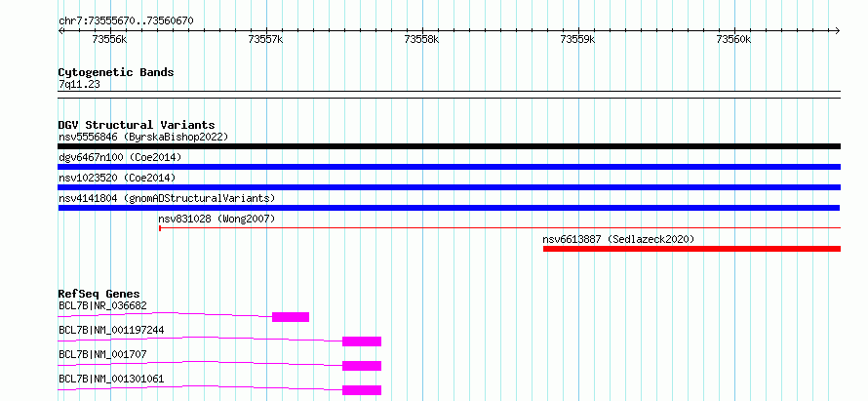Select the thick red nsv6613887 variant bar
The width and height of the screenshot is (868, 401).
pyautogui.click(x=692, y=249)
